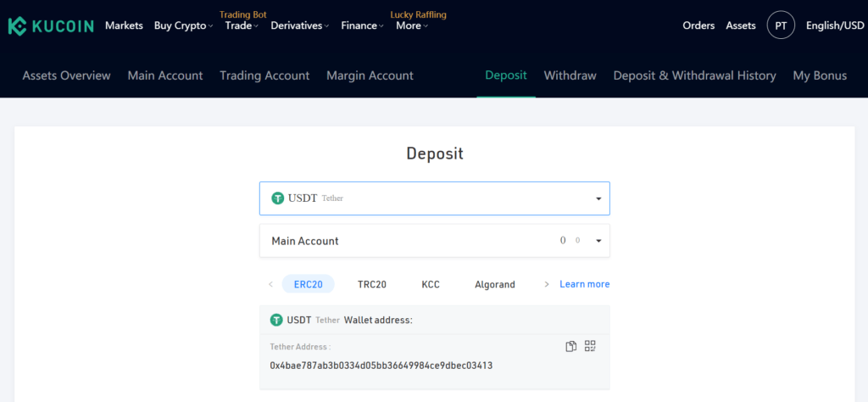This screenshot has width=868, height=402.
Task: Expand the Finance menu
Action: point(362,25)
